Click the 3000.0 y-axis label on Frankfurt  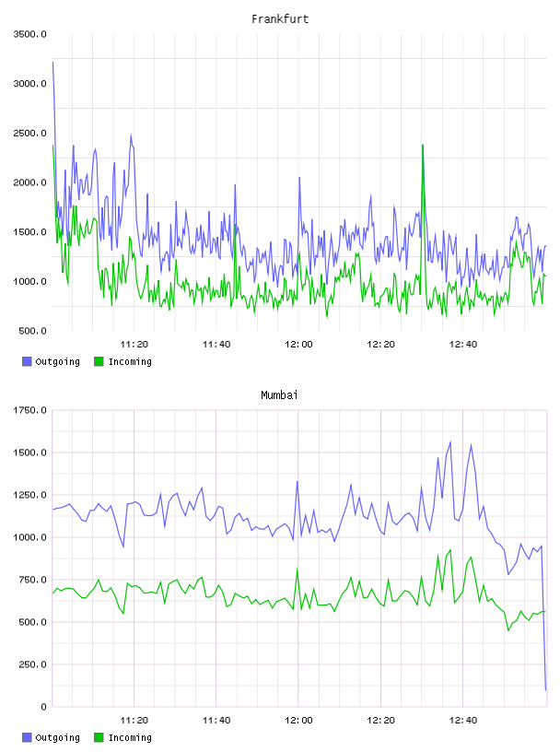tap(29, 84)
